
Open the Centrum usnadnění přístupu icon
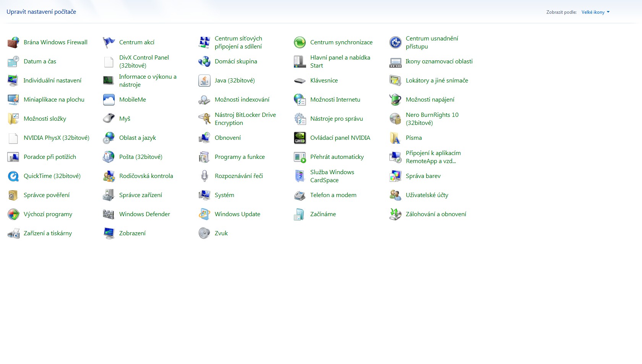[x=396, y=42]
